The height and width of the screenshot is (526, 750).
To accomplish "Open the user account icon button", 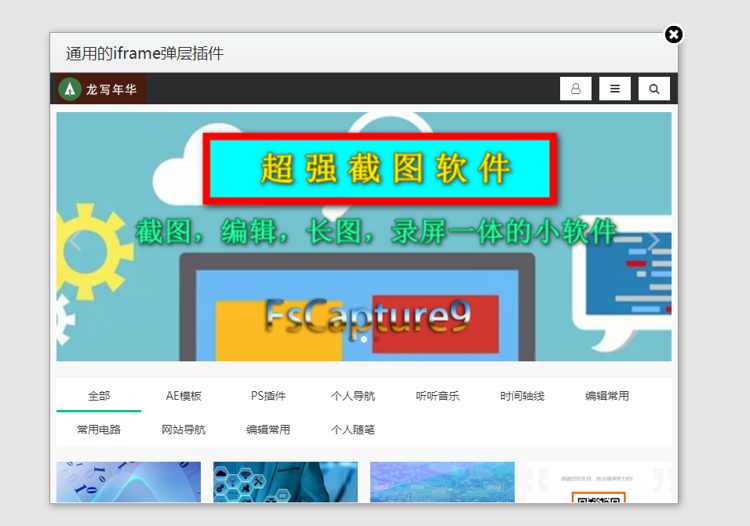I will click(x=575, y=89).
